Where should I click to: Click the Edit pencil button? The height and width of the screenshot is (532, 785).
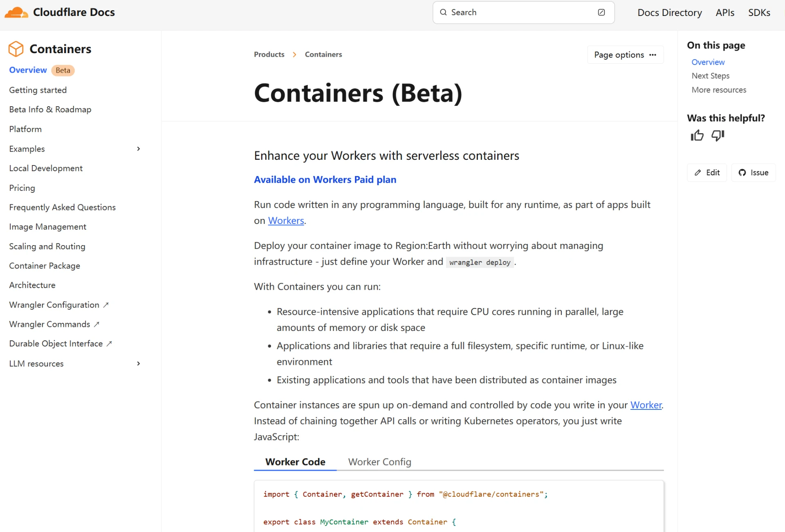pos(707,172)
